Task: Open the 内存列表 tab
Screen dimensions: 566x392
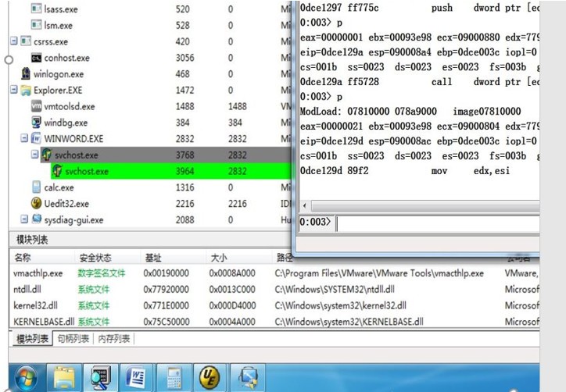Action: (113, 339)
